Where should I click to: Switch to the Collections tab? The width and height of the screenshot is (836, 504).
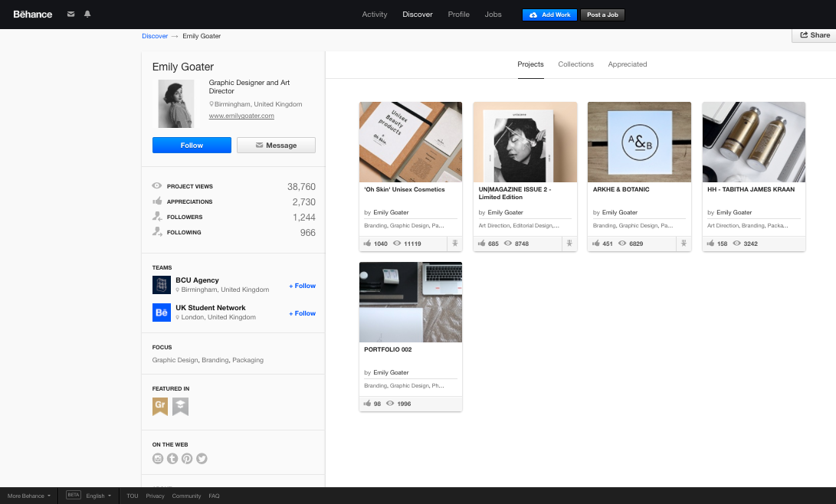[575, 64]
